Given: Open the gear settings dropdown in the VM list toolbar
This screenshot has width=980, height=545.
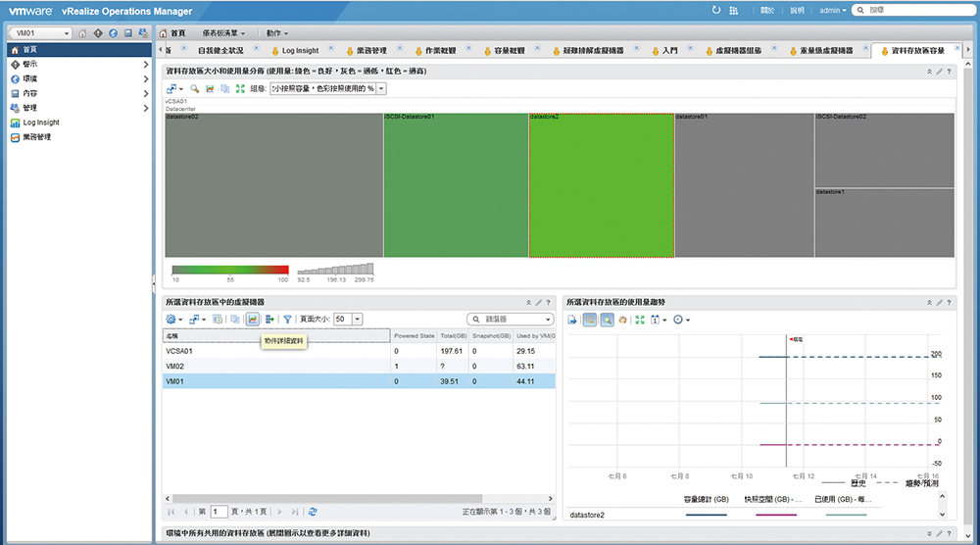Looking at the screenshot, I should click(x=173, y=320).
